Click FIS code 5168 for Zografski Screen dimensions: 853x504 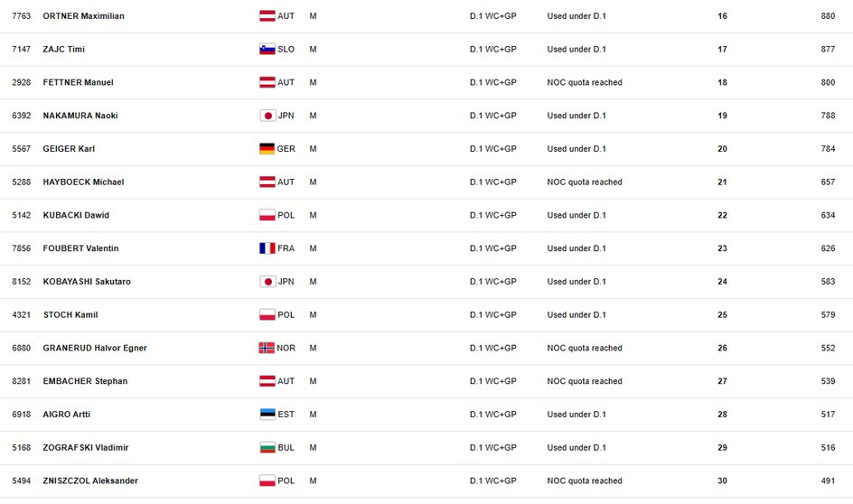pos(22,448)
